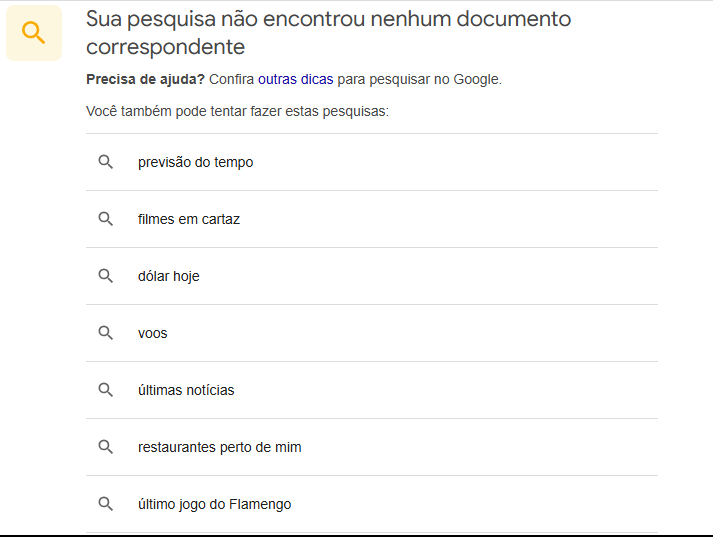Select the "filmes em cartaz" suggestion
Screen dimensions: 713x537
click(189, 219)
